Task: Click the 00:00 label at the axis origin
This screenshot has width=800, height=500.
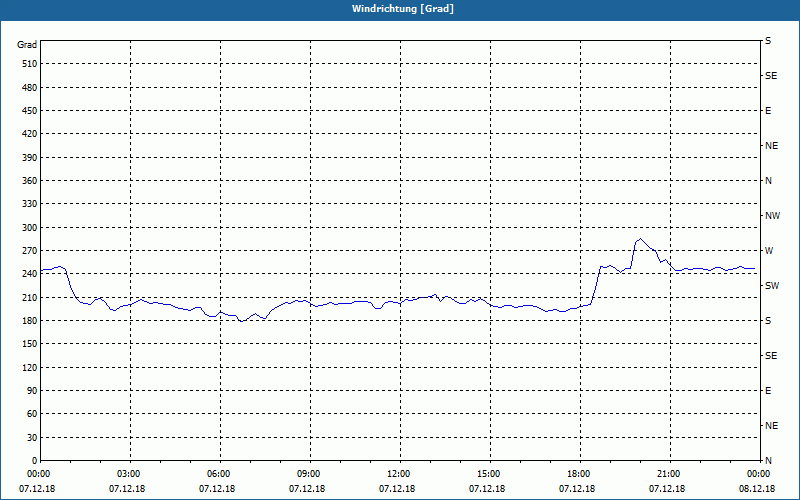Action: pyautogui.click(x=38, y=474)
